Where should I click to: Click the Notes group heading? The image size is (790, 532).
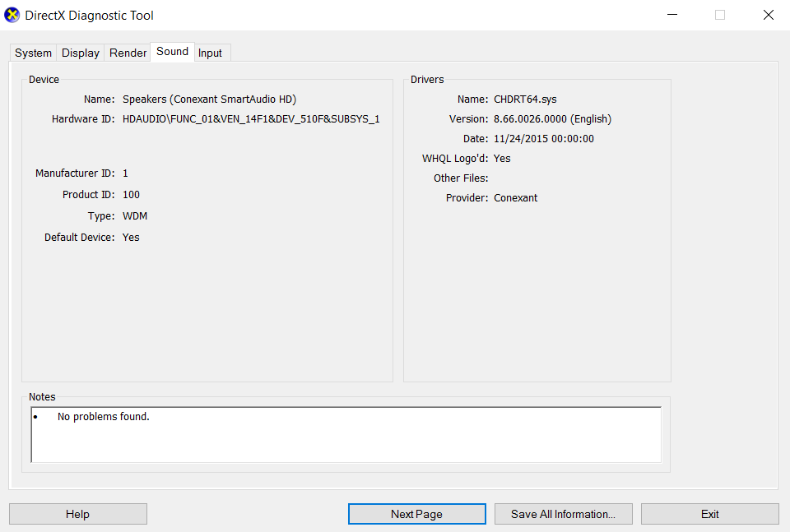pos(42,397)
